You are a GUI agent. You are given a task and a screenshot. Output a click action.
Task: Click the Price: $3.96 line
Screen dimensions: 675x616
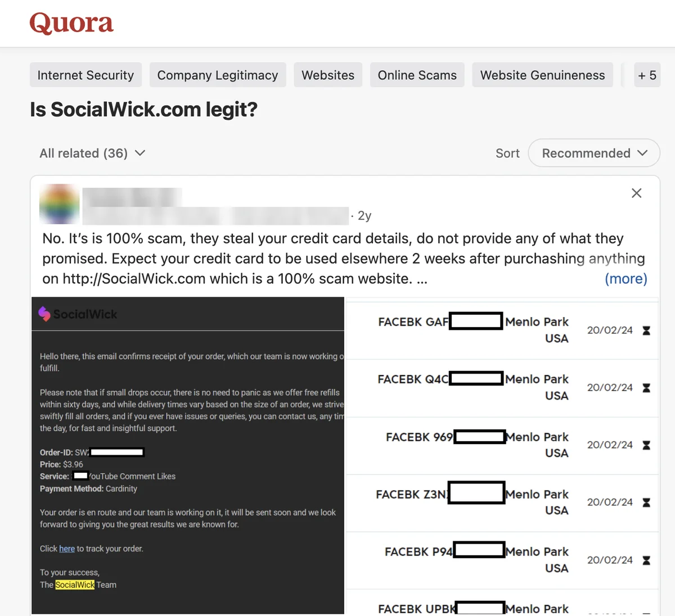click(x=61, y=464)
